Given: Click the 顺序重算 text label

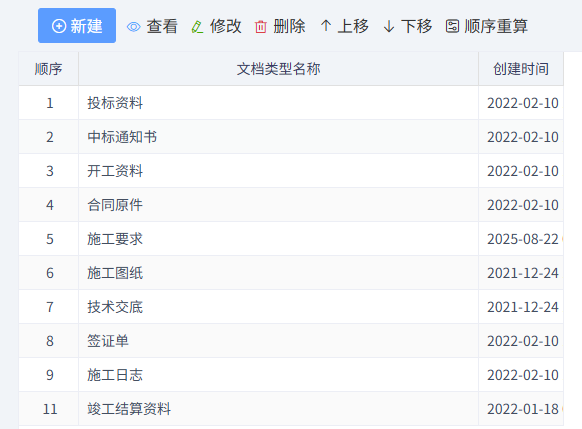Looking at the screenshot, I should coord(496,26).
